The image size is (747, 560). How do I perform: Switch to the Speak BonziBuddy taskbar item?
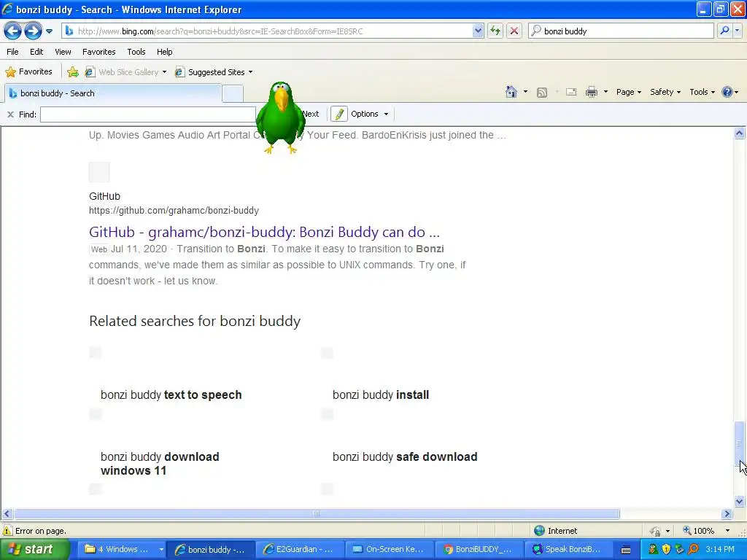pos(568,550)
